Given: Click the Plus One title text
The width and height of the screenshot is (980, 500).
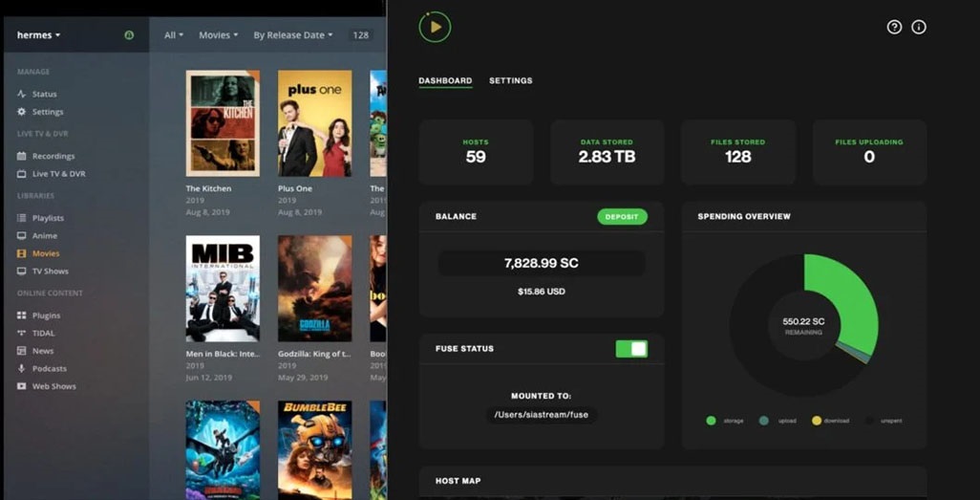Looking at the screenshot, I should pos(295,188).
